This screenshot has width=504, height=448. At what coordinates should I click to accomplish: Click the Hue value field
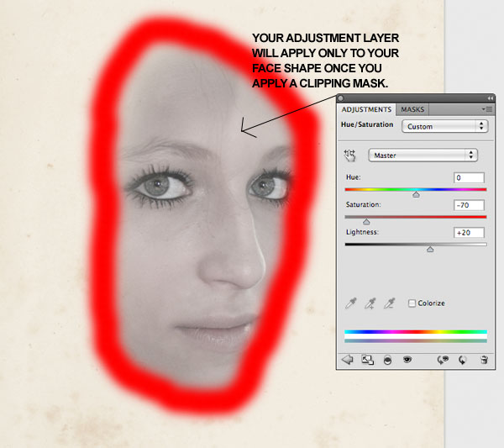pos(469,177)
